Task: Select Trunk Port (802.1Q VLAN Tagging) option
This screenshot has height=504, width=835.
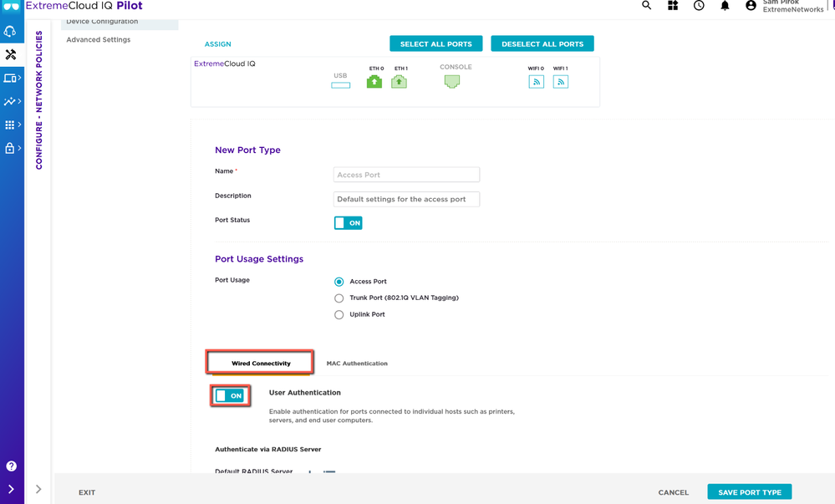Action: click(339, 298)
